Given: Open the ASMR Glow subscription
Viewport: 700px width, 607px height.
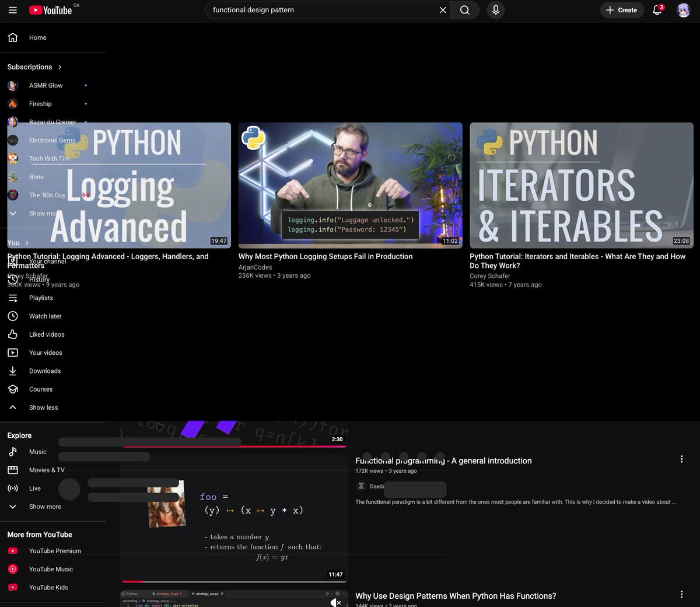Looking at the screenshot, I should click(53, 85).
